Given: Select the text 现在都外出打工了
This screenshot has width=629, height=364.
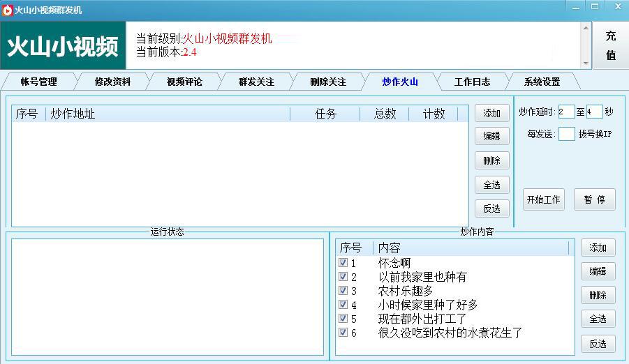Looking at the screenshot, I should point(422,319).
